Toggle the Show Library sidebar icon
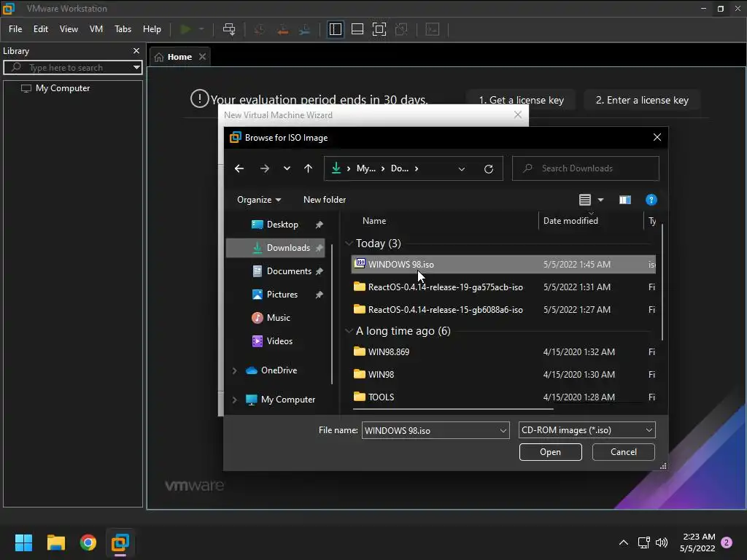Viewport: 747px width, 560px height. point(336,29)
